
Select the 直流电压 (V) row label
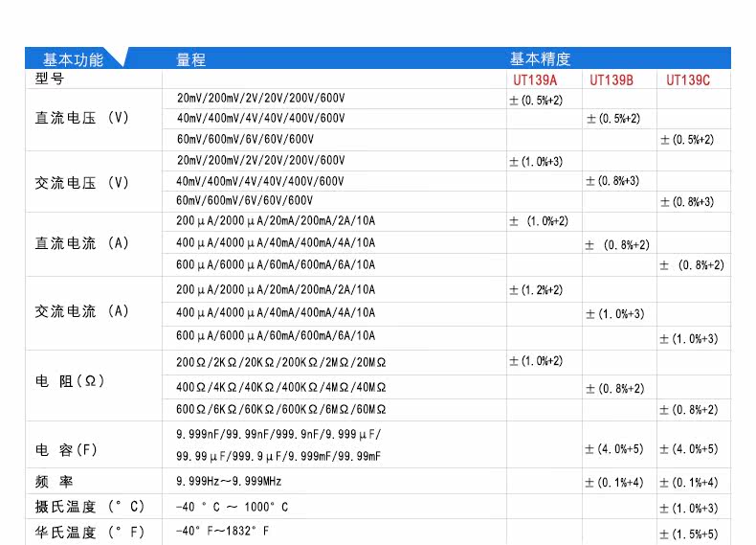81,118
